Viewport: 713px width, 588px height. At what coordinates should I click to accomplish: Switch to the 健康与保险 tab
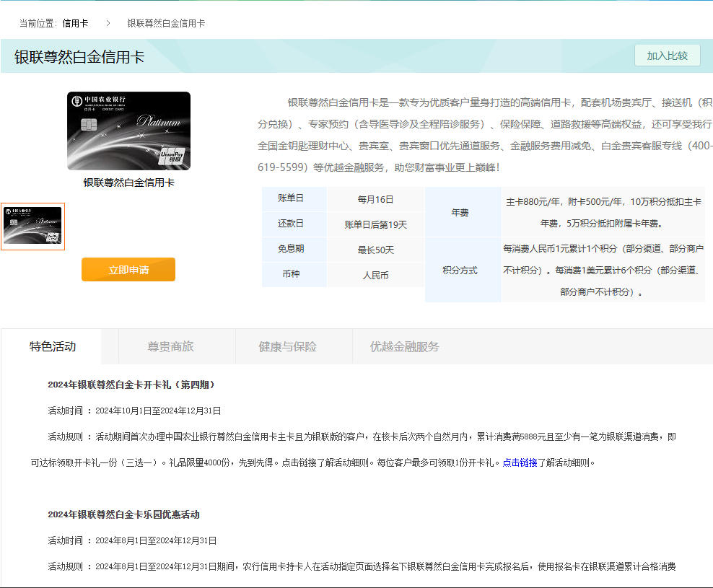click(x=287, y=346)
